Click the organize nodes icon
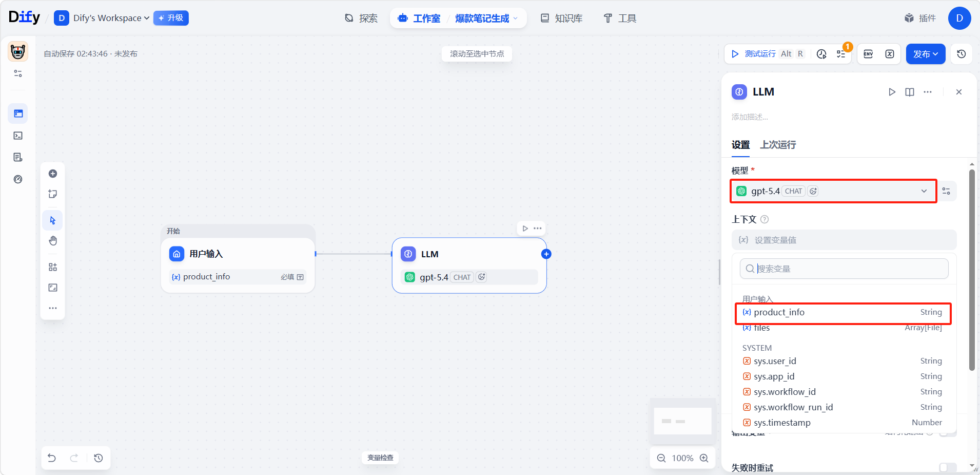The width and height of the screenshot is (980, 475). click(53, 267)
